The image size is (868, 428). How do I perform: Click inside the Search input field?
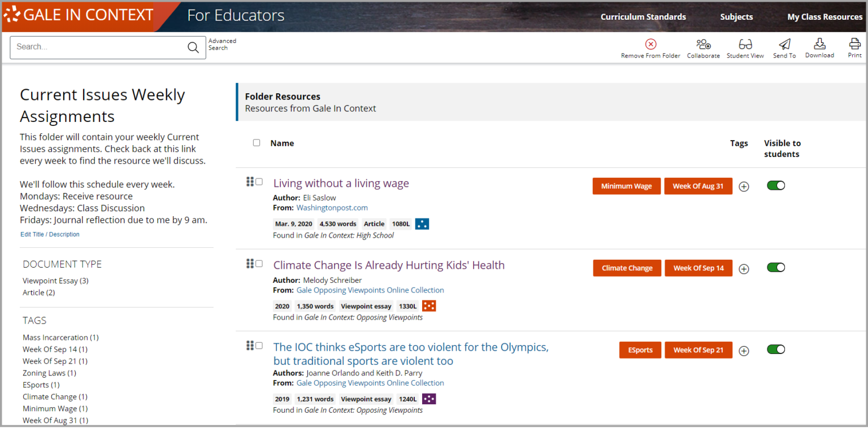coord(96,47)
